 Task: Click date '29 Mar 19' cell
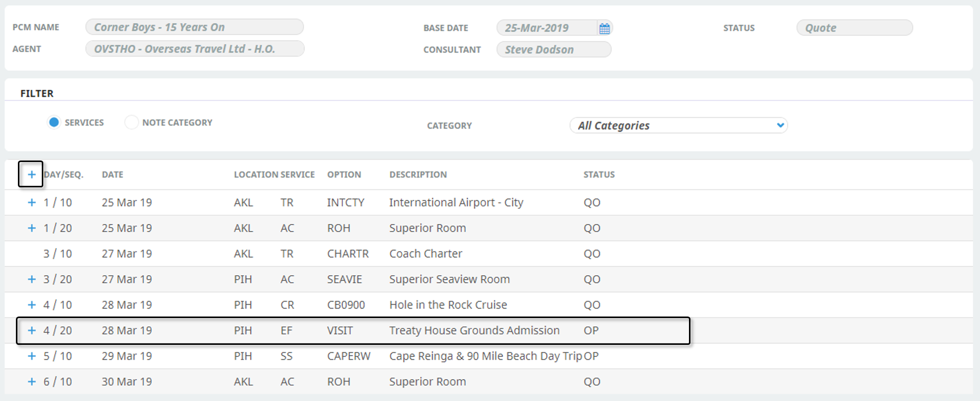coord(127,356)
